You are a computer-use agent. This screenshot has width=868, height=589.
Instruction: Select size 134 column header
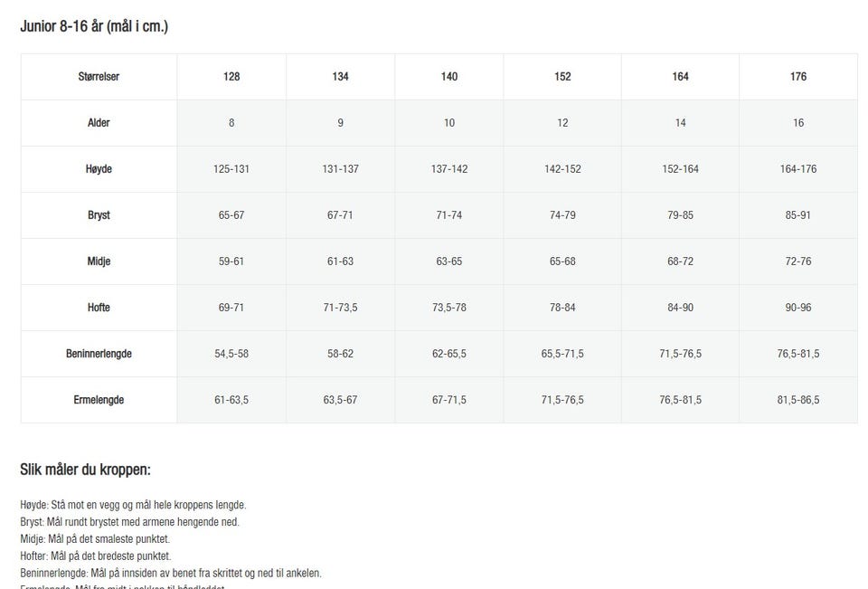(x=341, y=77)
